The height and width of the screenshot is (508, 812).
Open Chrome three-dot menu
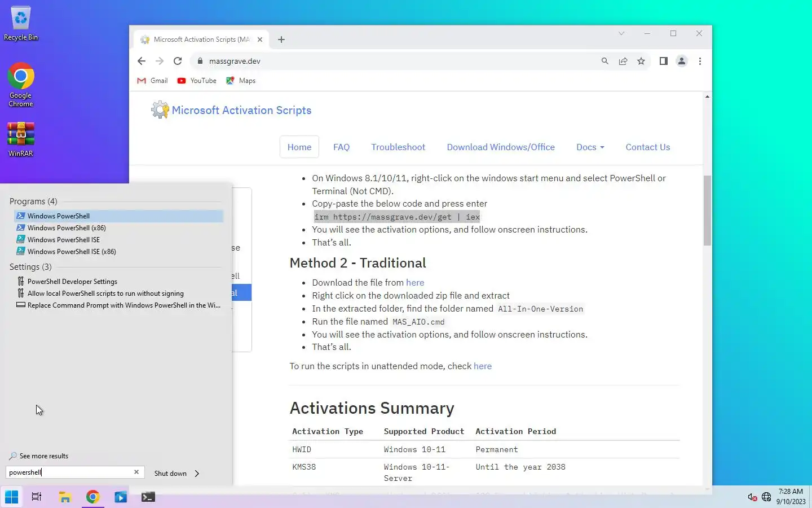tap(700, 61)
